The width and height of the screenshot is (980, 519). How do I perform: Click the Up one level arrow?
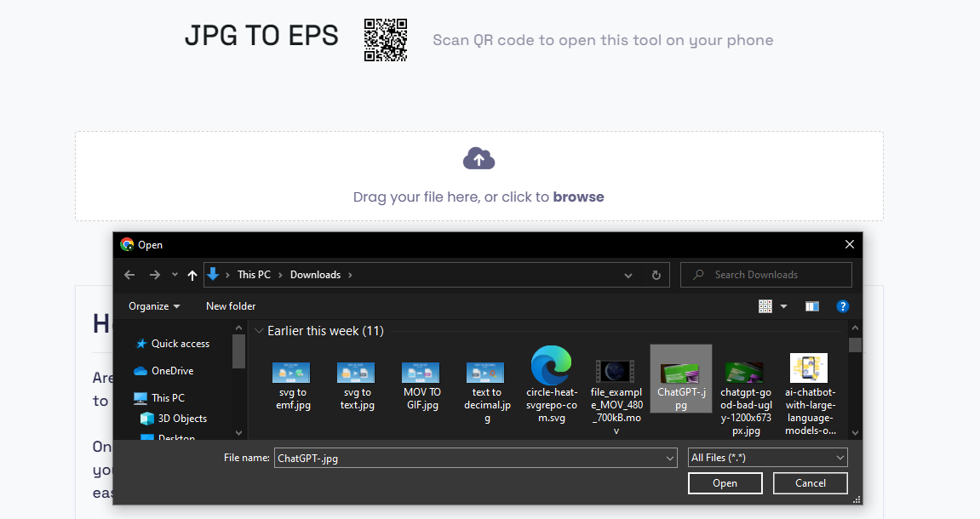192,275
